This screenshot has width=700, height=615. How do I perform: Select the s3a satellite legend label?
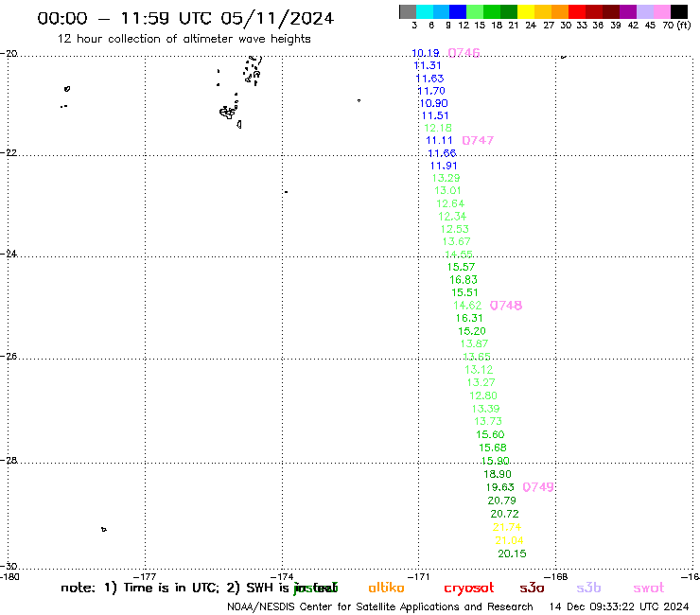[x=532, y=588]
